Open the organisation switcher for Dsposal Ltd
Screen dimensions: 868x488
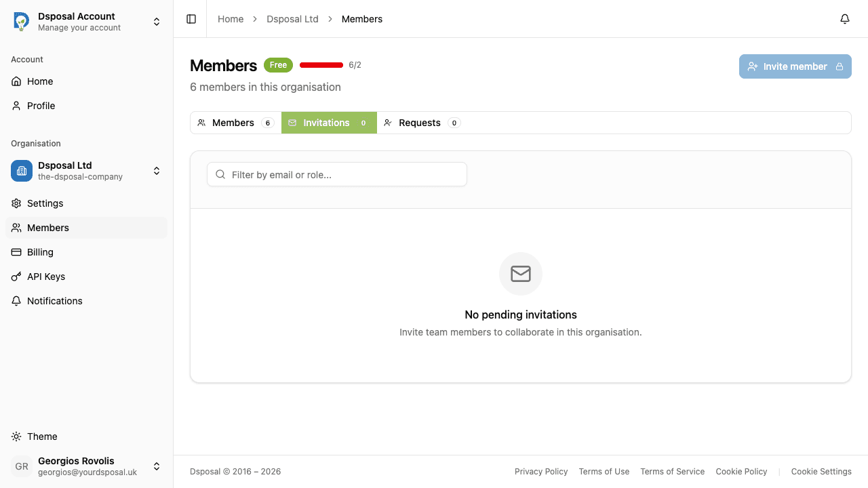pyautogui.click(x=156, y=171)
